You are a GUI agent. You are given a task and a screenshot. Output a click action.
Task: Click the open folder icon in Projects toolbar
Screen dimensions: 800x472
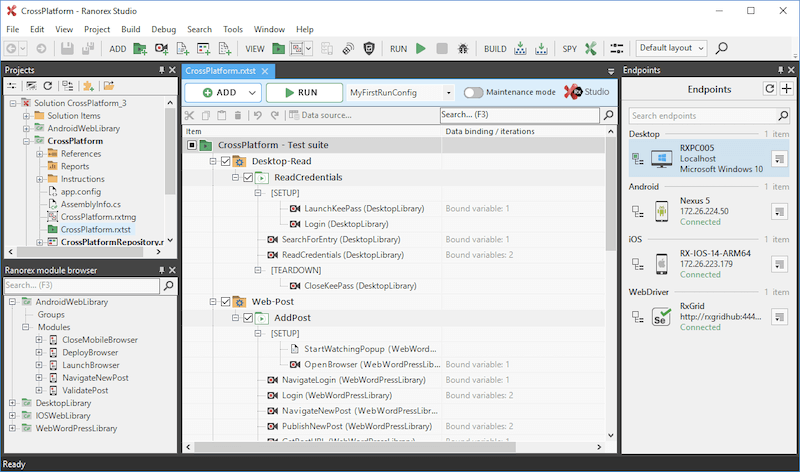pyautogui.click(x=109, y=86)
